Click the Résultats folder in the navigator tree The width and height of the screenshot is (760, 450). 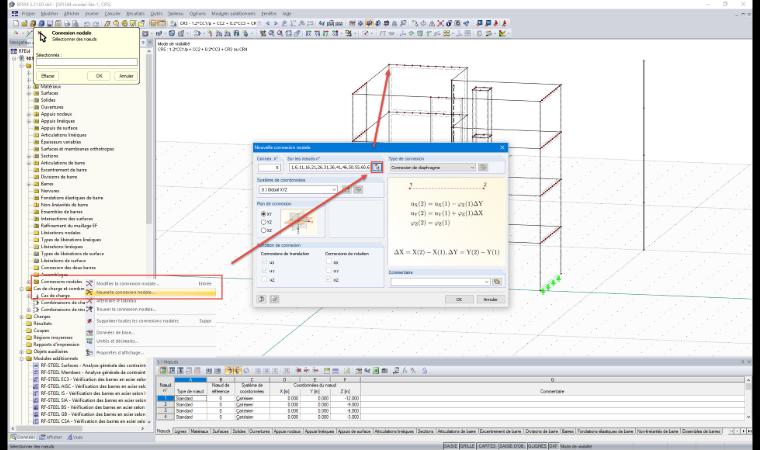coord(39,323)
